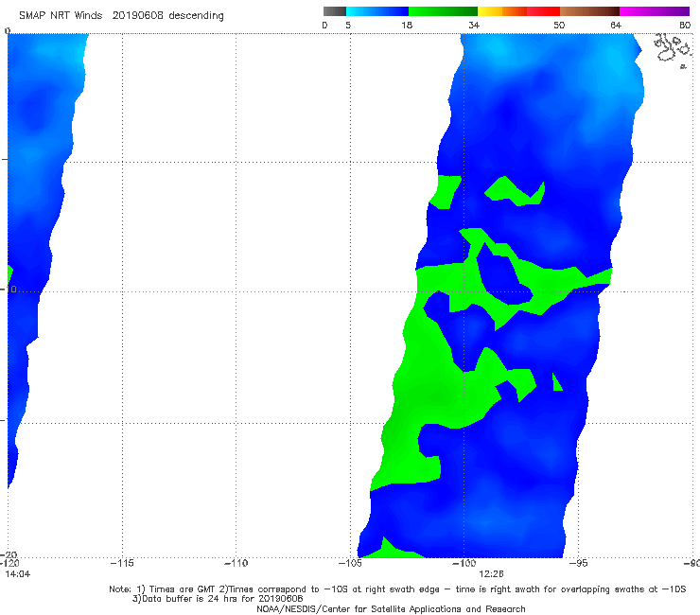Click the longitude label "-110"

tap(236, 563)
